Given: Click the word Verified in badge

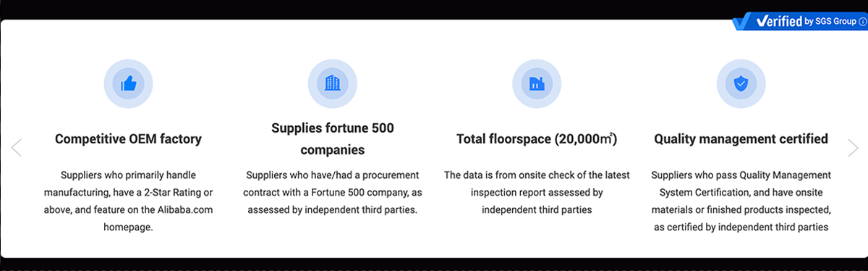Looking at the screenshot, I should (x=778, y=22).
